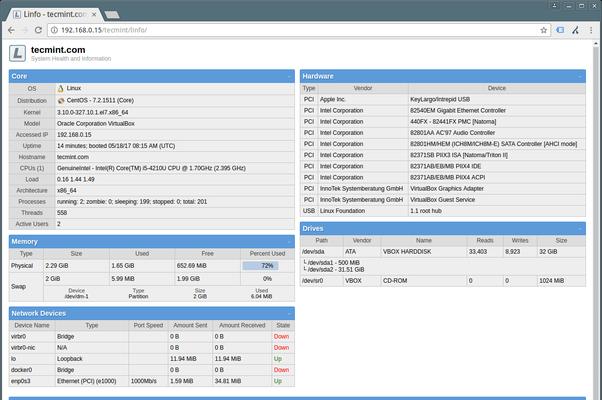Image resolution: width=602 pixels, height=400 pixels.
Task: Collapse the Memory panel
Action: tap(289, 241)
